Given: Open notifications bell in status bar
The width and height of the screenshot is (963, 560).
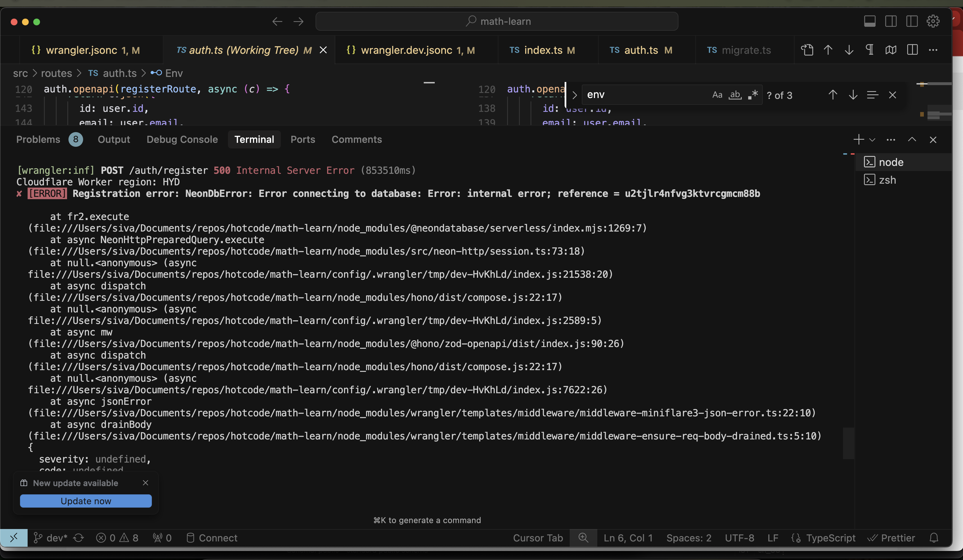Looking at the screenshot, I should coord(934,538).
